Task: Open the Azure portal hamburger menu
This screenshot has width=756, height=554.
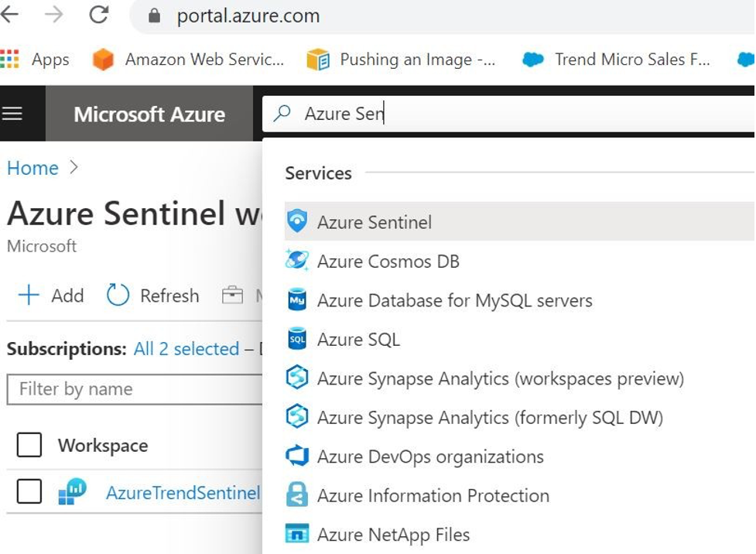Action: (x=12, y=114)
